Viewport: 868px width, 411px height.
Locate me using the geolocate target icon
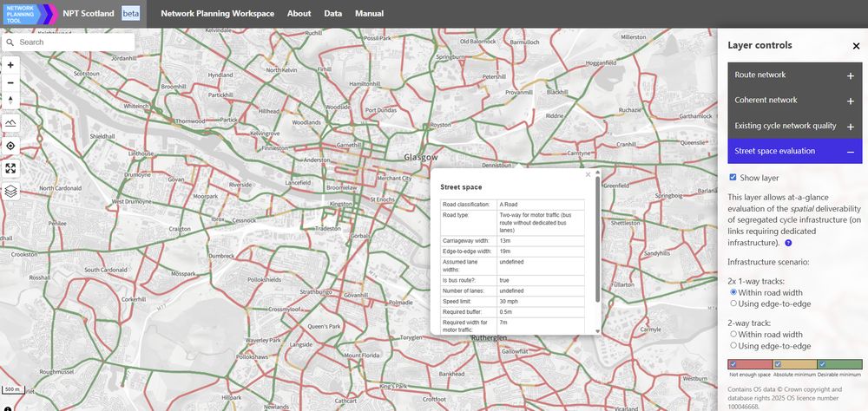tap(10, 146)
